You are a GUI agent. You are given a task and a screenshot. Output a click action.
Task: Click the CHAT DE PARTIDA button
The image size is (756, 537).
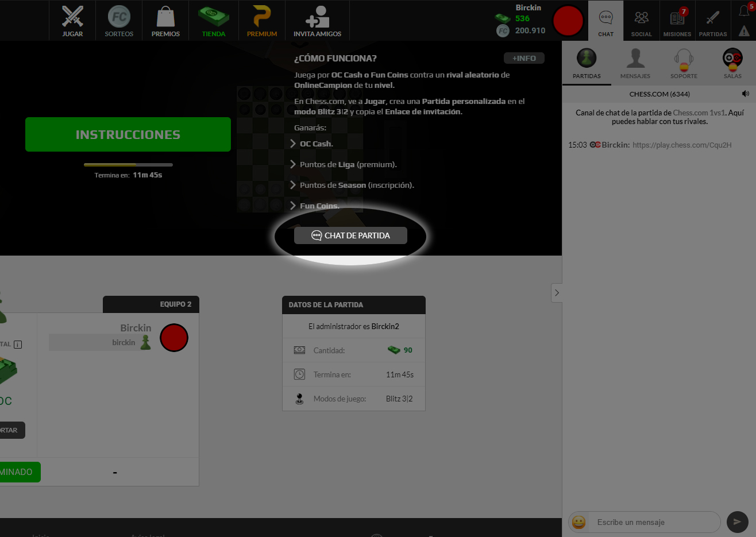350,235
